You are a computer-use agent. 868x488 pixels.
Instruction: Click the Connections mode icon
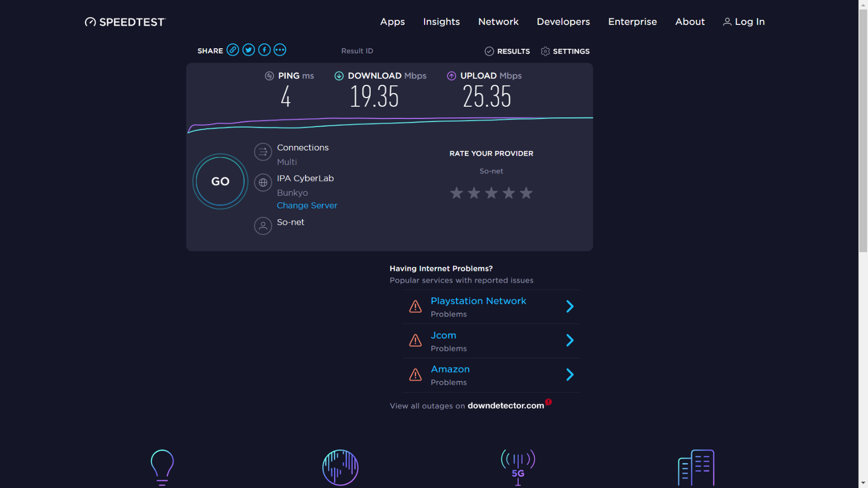(263, 151)
